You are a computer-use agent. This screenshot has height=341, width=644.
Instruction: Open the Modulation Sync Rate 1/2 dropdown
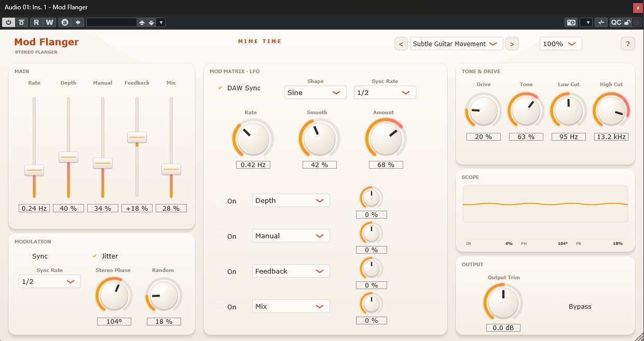(x=50, y=281)
